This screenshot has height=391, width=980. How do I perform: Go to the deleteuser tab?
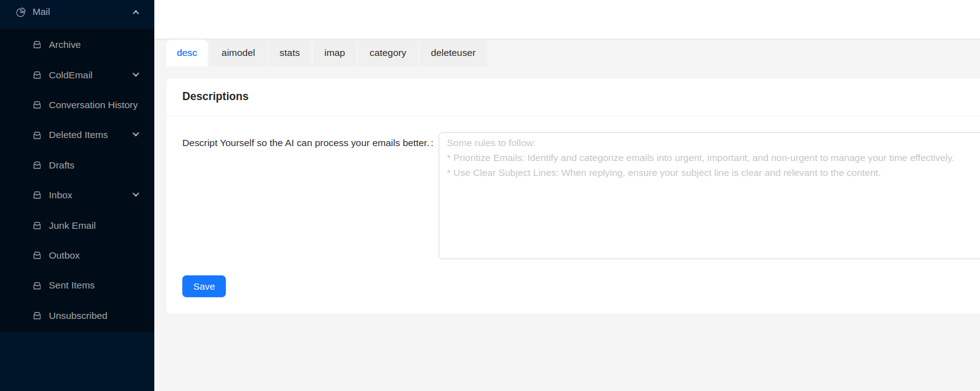tap(453, 53)
